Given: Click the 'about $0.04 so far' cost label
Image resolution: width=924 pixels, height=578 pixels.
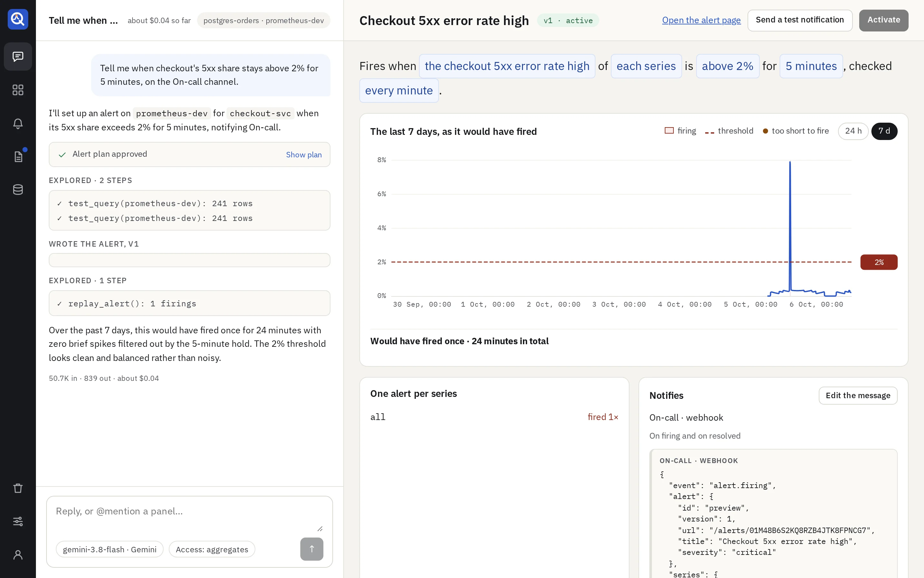Looking at the screenshot, I should pos(159,20).
